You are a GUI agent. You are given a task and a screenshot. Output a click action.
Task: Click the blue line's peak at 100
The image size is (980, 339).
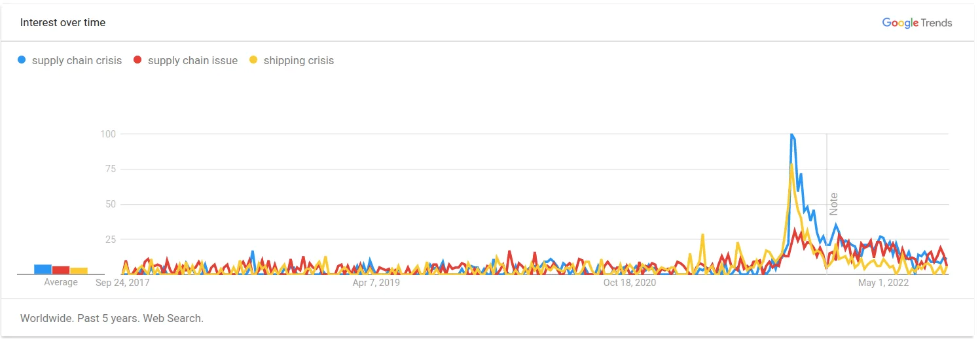(x=791, y=135)
